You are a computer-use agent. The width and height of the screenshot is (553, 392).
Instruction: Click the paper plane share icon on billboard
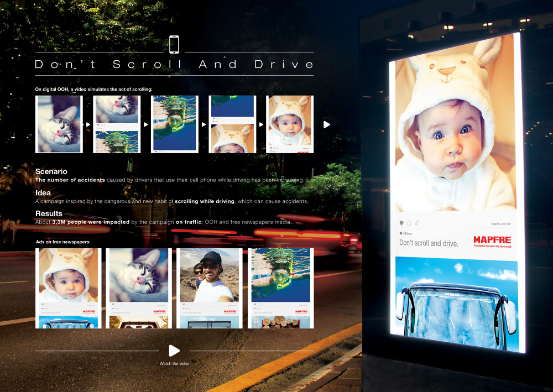417,223
